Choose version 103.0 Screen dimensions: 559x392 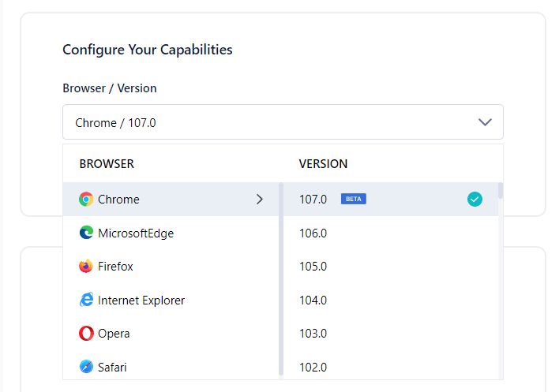tap(391, 334)
